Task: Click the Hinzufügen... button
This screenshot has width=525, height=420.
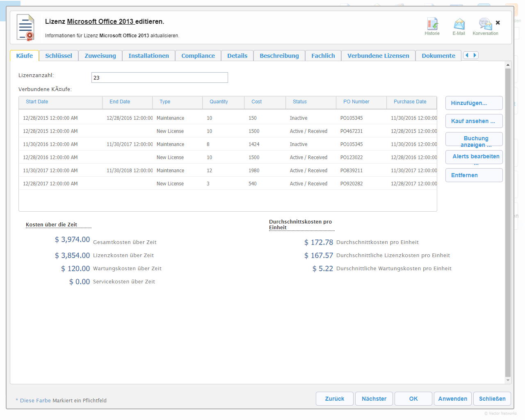Action: point(474,103)
